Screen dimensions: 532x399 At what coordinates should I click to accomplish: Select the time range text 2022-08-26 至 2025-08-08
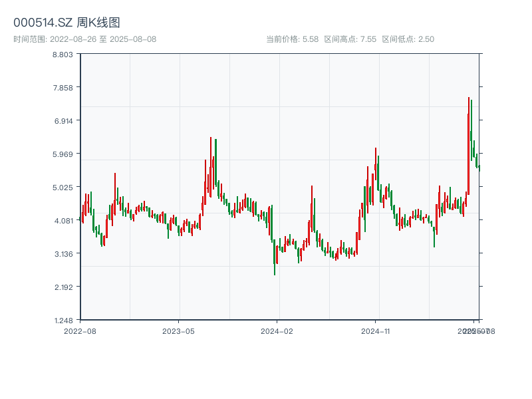pos(103,39)
